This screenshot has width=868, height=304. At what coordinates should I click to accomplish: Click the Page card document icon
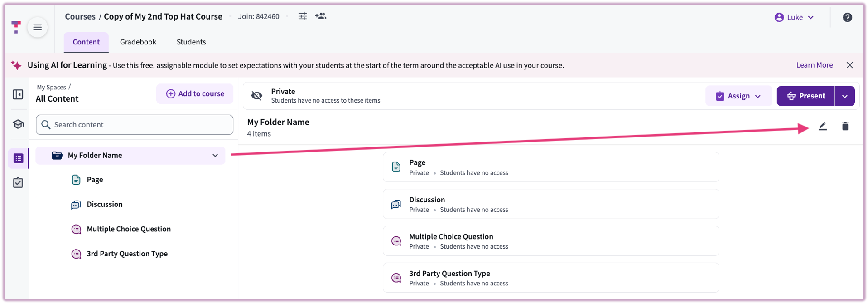coord(396,167)
